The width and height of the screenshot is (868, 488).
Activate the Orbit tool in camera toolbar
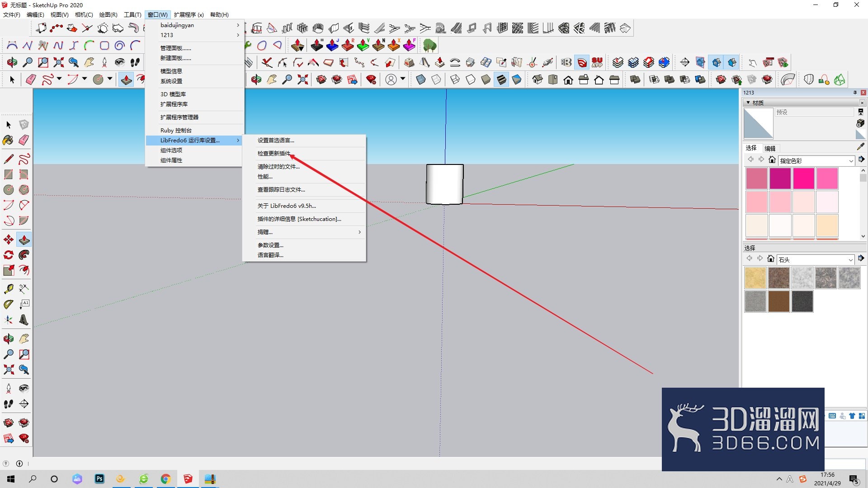(x=12, y=62)
